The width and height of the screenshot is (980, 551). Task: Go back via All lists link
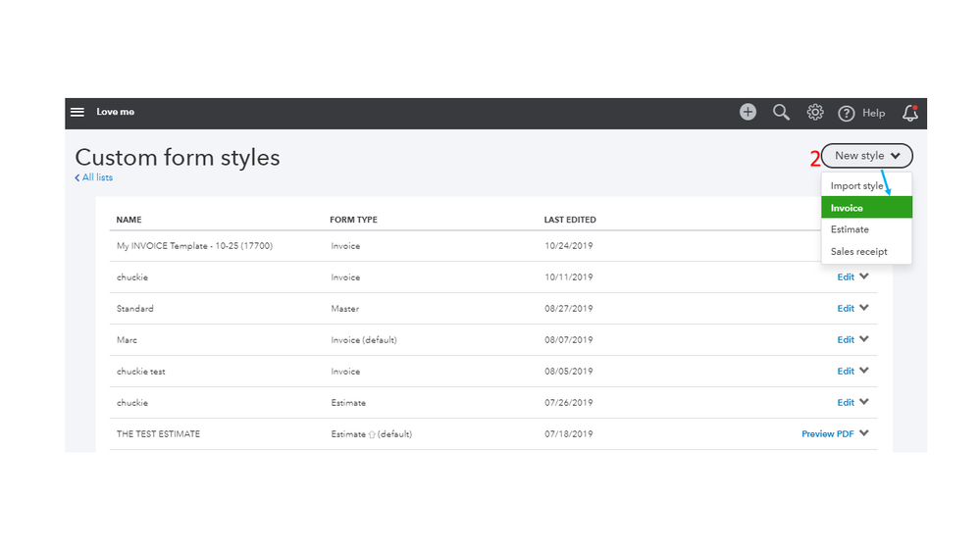94,177
